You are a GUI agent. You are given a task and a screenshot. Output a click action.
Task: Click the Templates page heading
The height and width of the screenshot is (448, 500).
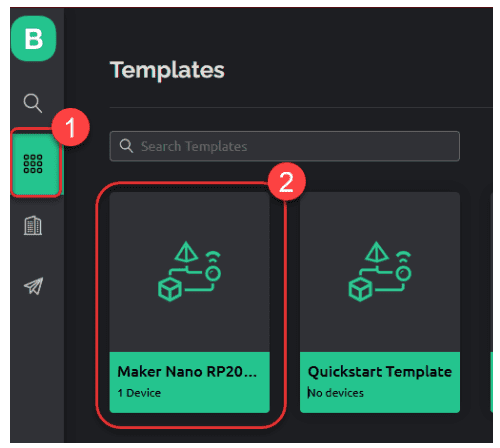(167, 70)
